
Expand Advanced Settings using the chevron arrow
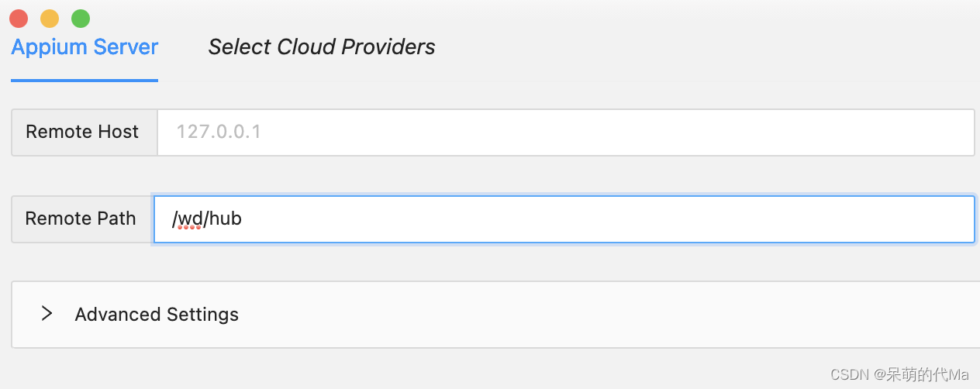(47, 314)
